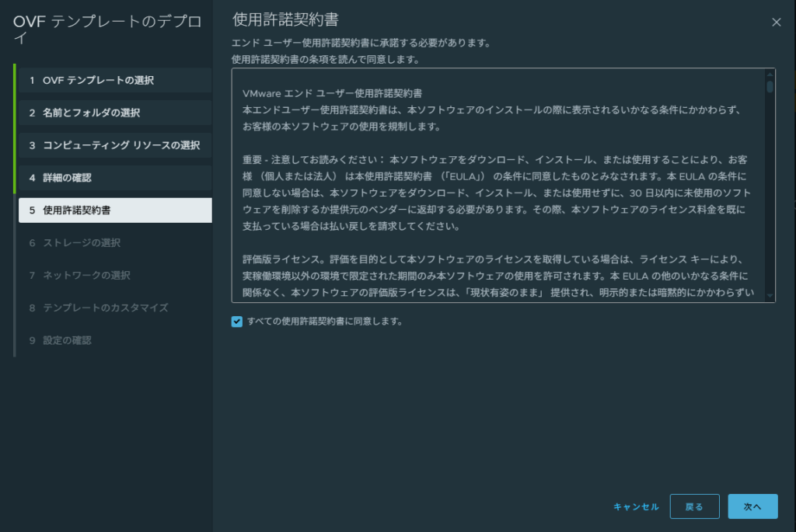Return to step 4 詳細の確認
The width and height of the screenshot is (796, 532).
[x=113, y=178]
